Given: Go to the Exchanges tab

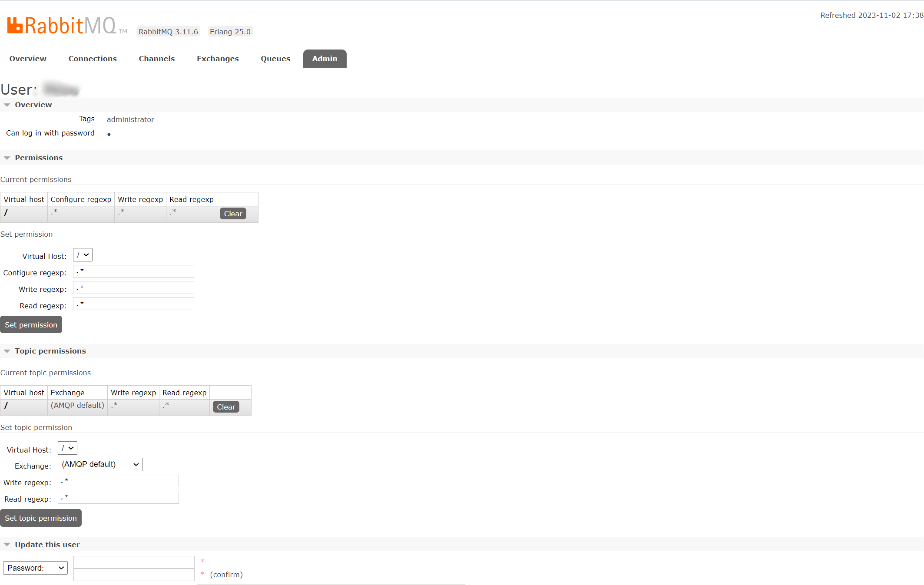Looking at the screenshot, I should tap(218, 59).
